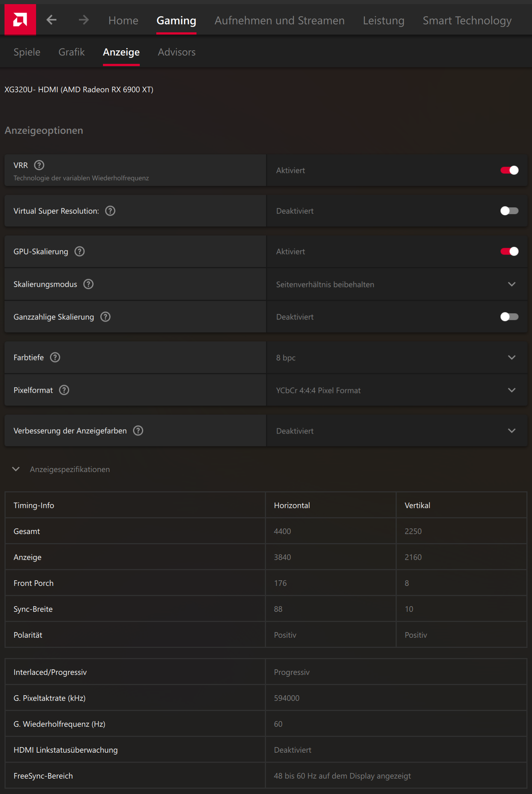Open the Advisors sub-tab
The width and height of the screenshot is (532, 794).
pos(177,52)
